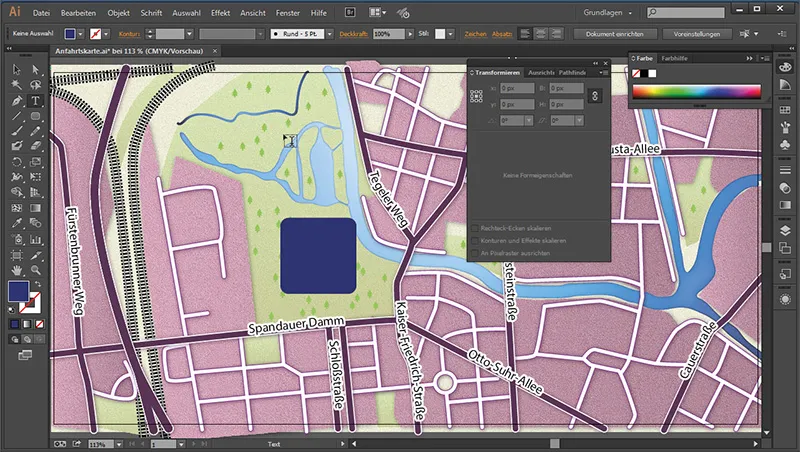The height and width of the screenshot is (452, 800).
Task: Swap fill and stroke colors arrow
Action: tap(37, 284)
